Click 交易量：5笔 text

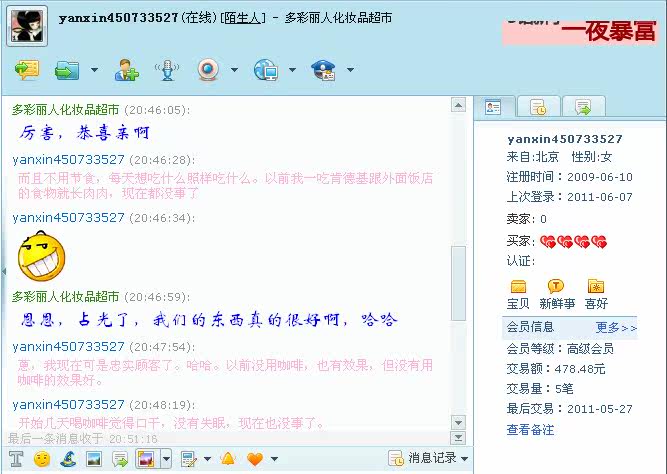pyautogui.click(x=539, y=388)
